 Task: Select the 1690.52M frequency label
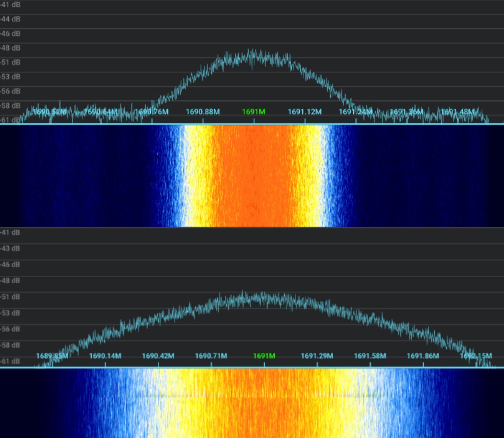point(50,112)
